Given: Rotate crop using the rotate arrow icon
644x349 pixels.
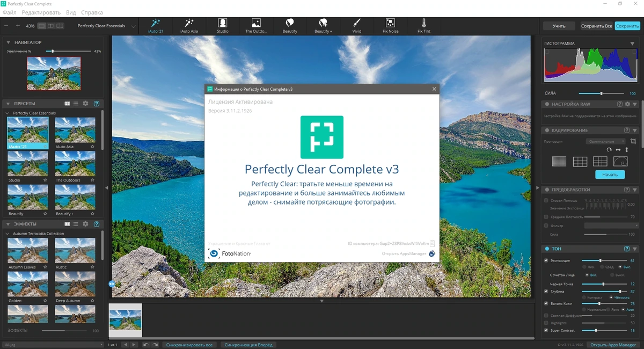Looking at the screenshot, I should [x=609, y=149].
